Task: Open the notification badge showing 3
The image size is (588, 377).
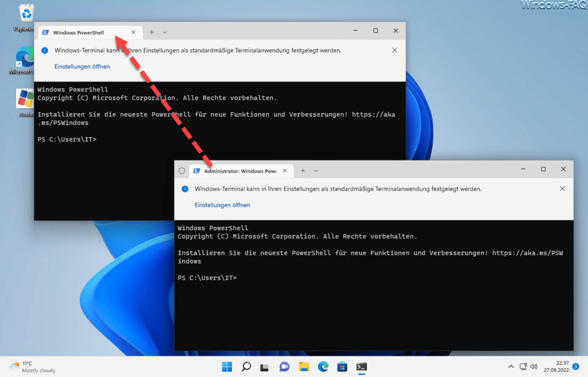Action: (576, 367)
